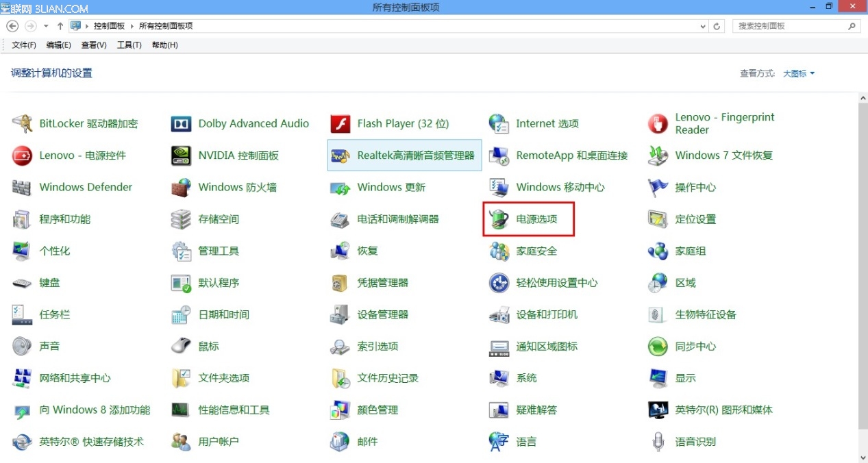Refresh the control panel address bar
Screen dimensions: 868x463
tap(717, 26)
